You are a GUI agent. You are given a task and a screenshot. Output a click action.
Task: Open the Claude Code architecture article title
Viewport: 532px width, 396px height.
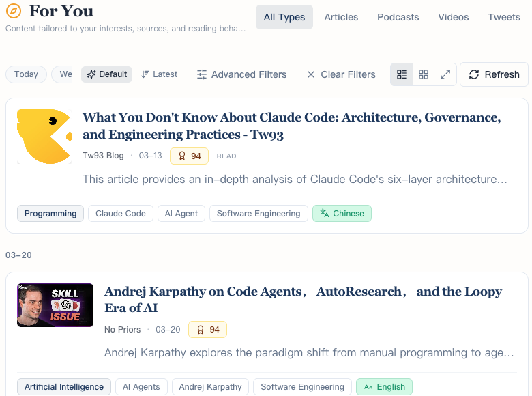pos(291,126)
